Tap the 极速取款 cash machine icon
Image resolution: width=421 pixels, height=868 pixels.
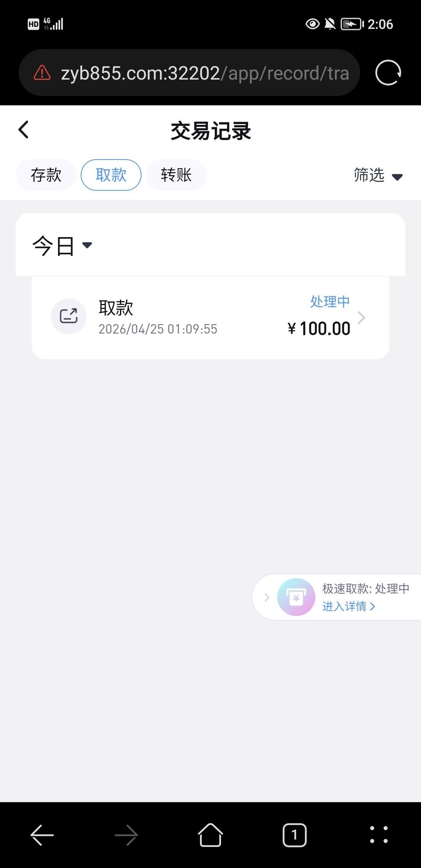click(x=296, y=597)
